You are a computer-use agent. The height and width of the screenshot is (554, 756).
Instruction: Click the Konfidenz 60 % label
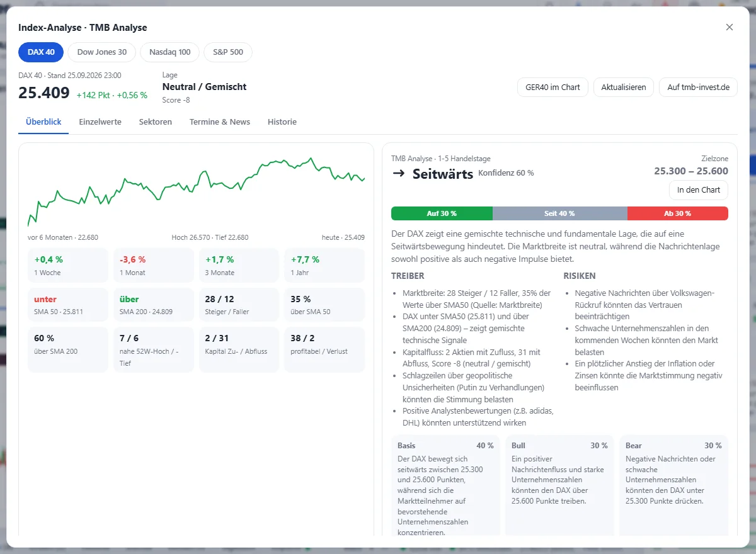506,172
